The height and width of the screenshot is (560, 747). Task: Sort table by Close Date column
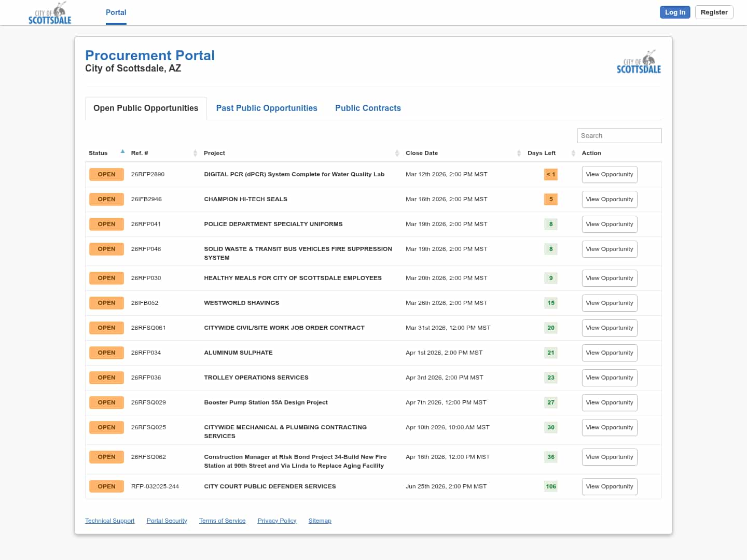[x=519, y=153]
